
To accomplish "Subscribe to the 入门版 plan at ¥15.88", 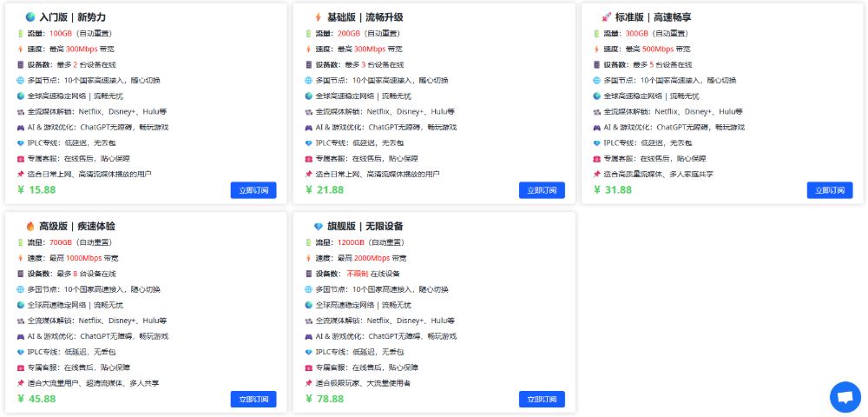I will 253,190.
